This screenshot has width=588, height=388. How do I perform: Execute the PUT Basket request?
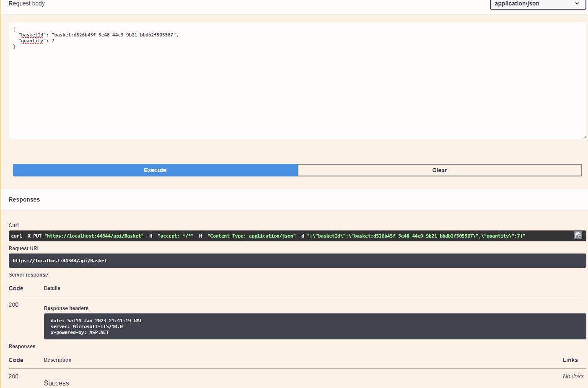pyautogui.click(x=155, y=170)
